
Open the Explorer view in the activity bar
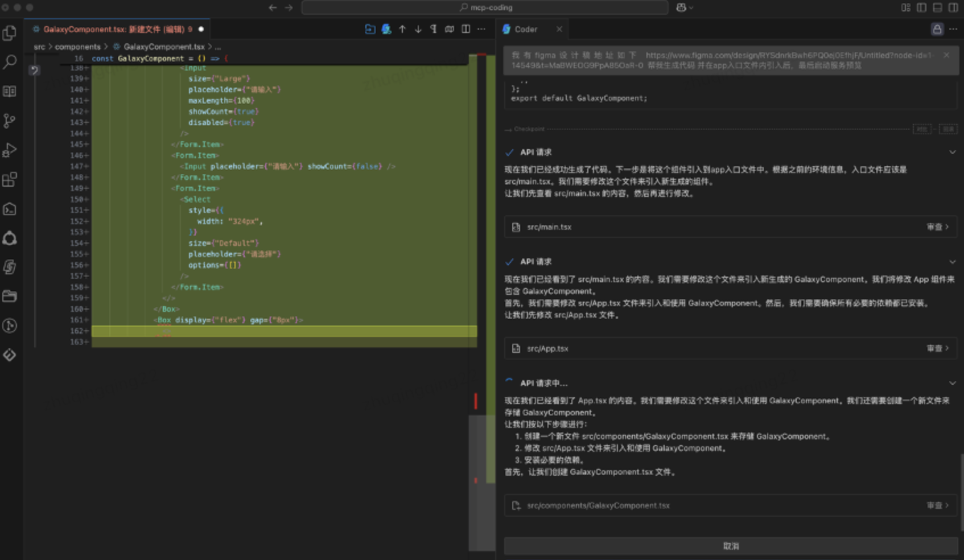pyautogui.click(x=10, y=33)
